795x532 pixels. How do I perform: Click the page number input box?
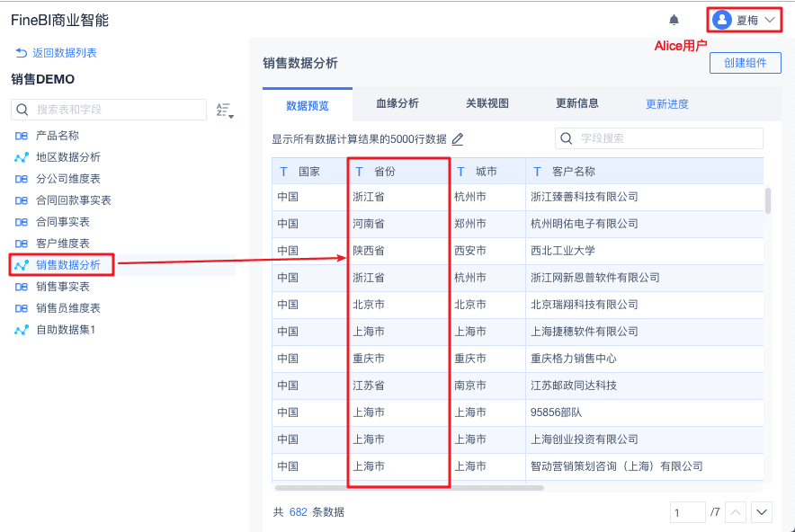(x=687, y=512)
